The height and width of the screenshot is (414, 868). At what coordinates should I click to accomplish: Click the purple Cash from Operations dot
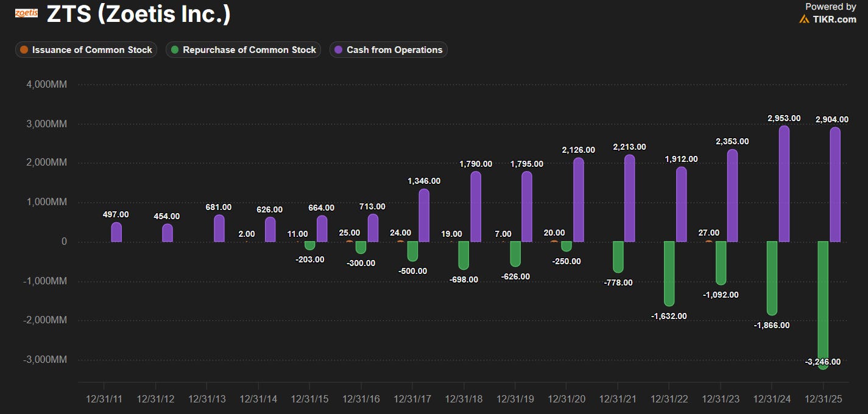click(x=339, y=50)
